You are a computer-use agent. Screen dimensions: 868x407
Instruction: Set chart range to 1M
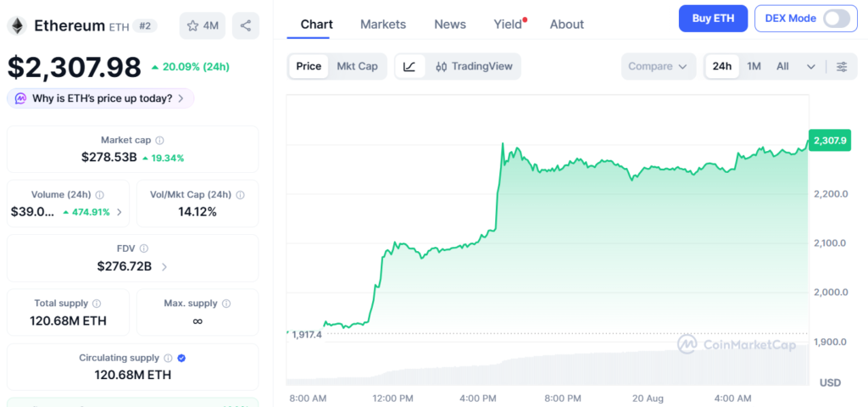(754, 66)
